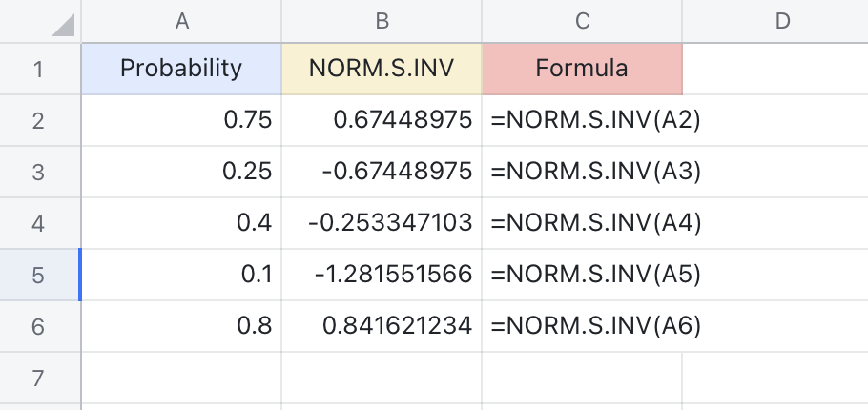The width and height of the screenshot is (868, 410).
Task: Select column C header
Action: pos(582,21)
